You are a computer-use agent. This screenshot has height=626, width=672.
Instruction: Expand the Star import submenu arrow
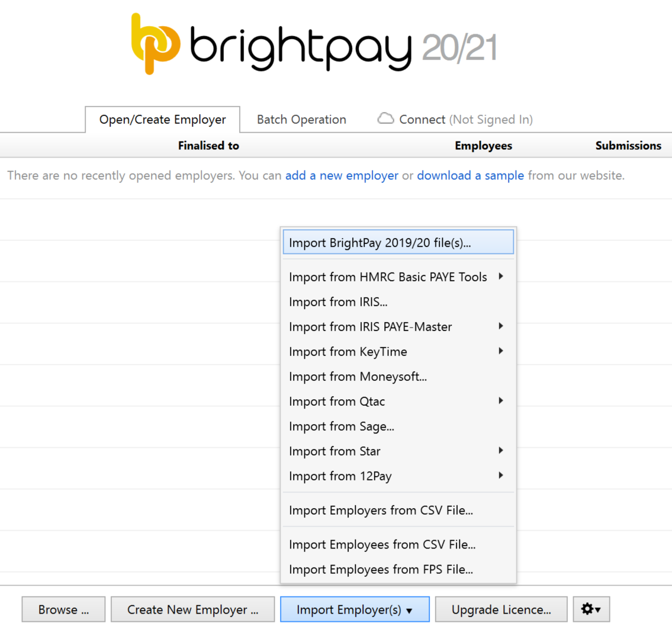pos(500,451)
